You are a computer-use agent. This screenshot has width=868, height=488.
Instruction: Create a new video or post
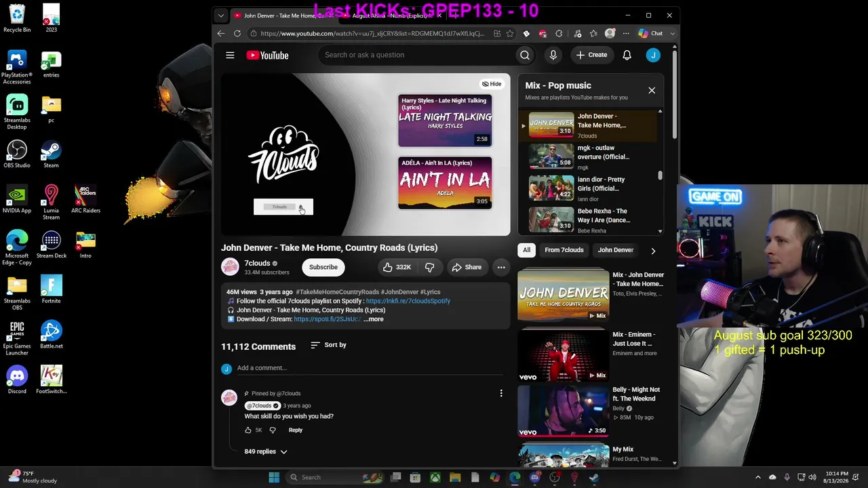pos(591,55)
